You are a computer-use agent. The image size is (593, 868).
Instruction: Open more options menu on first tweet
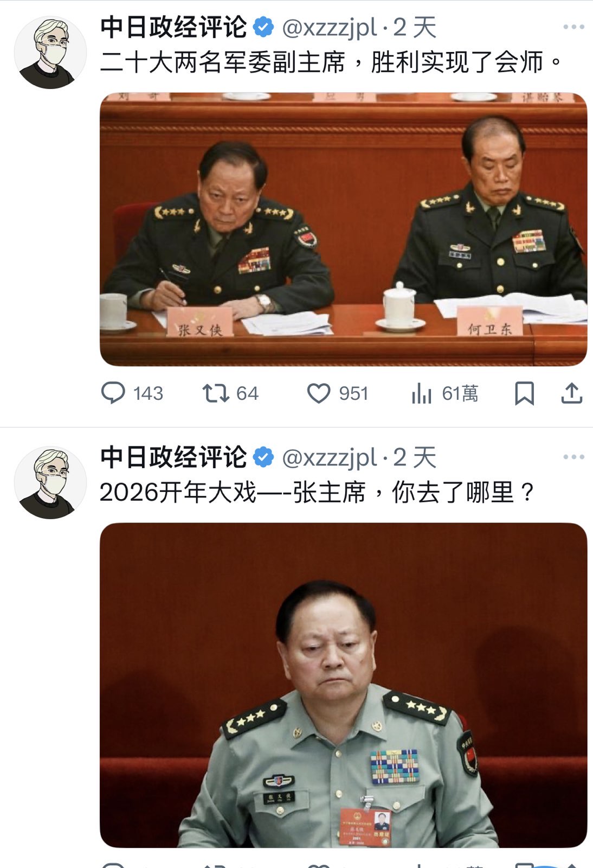(573, 27)
